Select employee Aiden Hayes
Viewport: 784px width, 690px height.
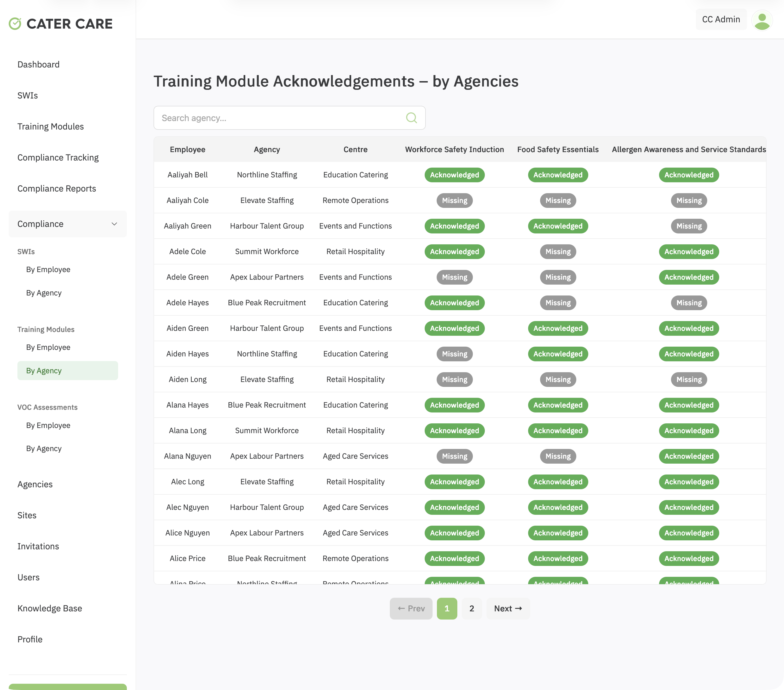click(188, 354)
